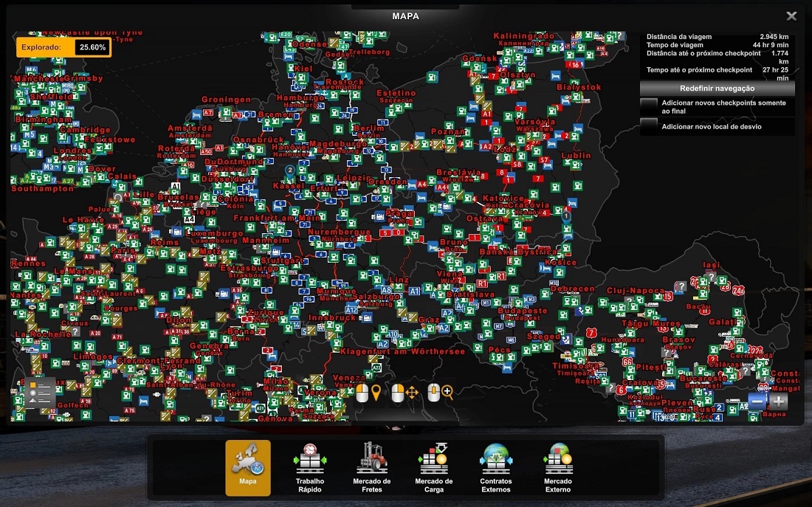Open Mercado Externo icon
812x507 pixels.
pyautogui.click(x=557, y=468)
